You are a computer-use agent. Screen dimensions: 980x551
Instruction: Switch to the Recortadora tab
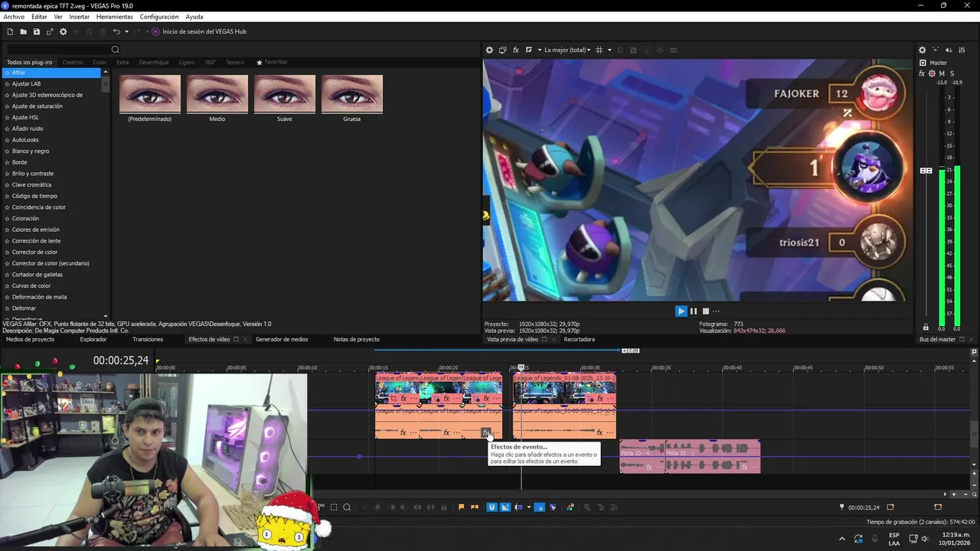click(579, 339)
